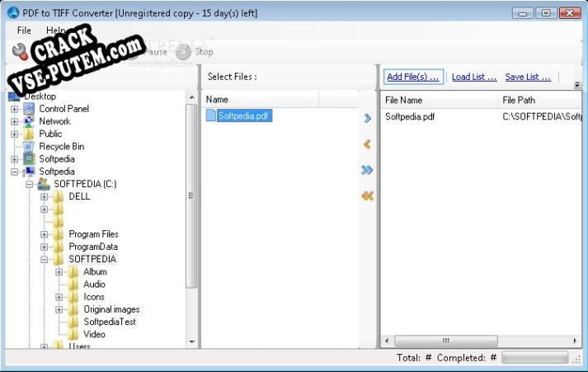The height and width of the screenshot is (372, 588).
Task: Open the Load List link
Action: 474,77
